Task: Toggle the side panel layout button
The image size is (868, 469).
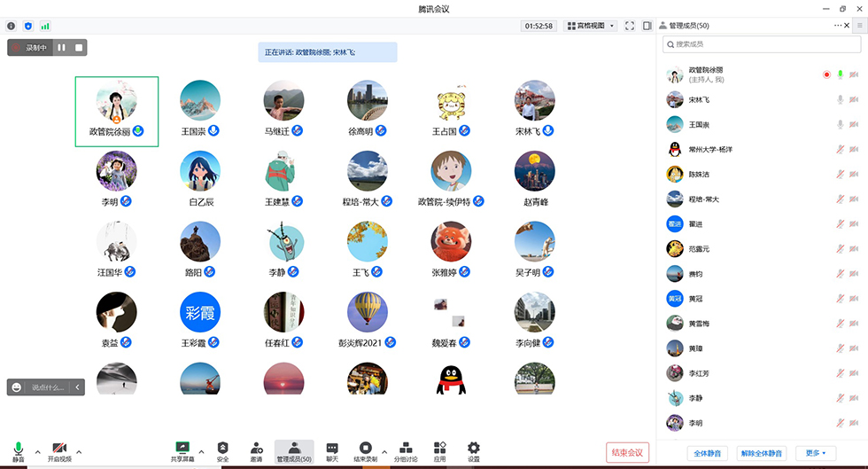Action: point(647,27)
